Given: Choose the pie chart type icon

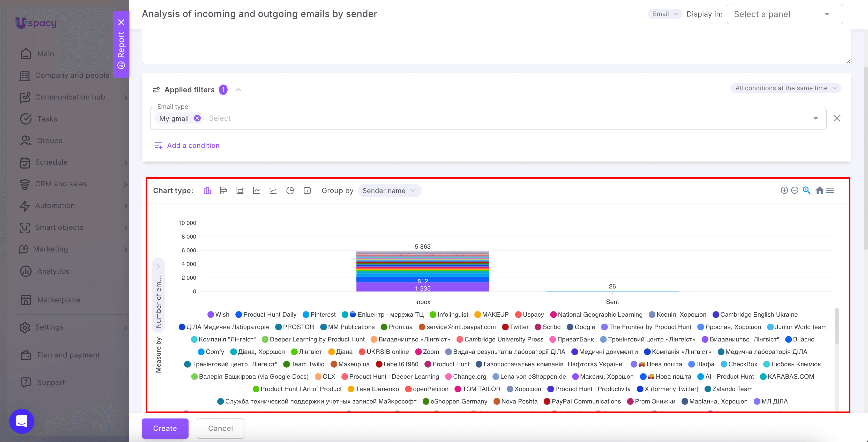Looking at the screenshot, I should pyautogui.click(x=290, y=190).
